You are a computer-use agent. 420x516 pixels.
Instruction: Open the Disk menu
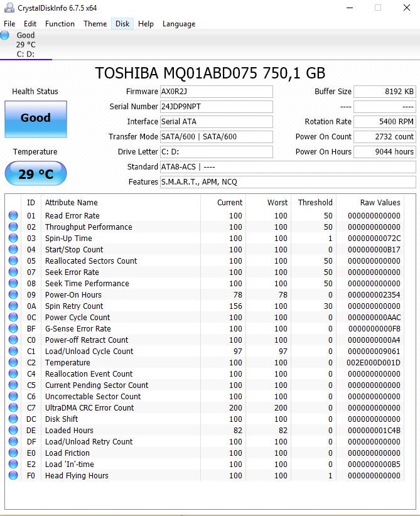122,24
